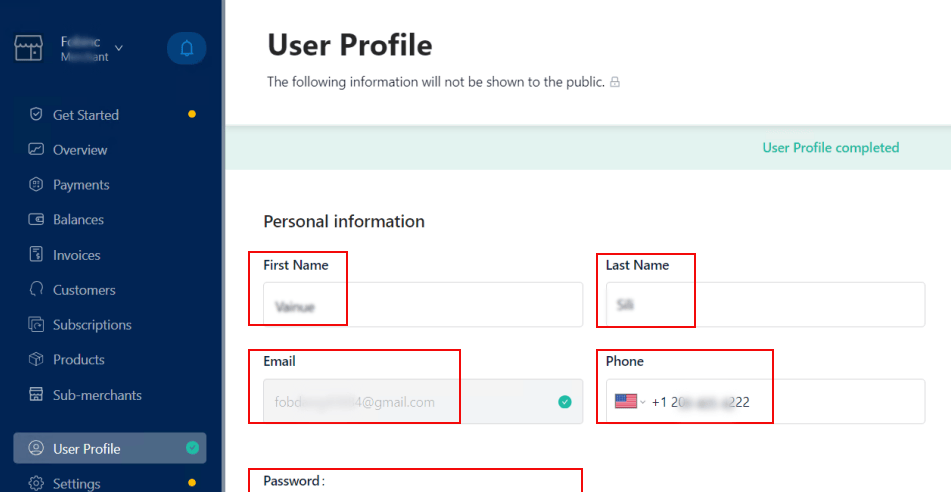
Task: Click the Invoices document icon
Action: 36,254
